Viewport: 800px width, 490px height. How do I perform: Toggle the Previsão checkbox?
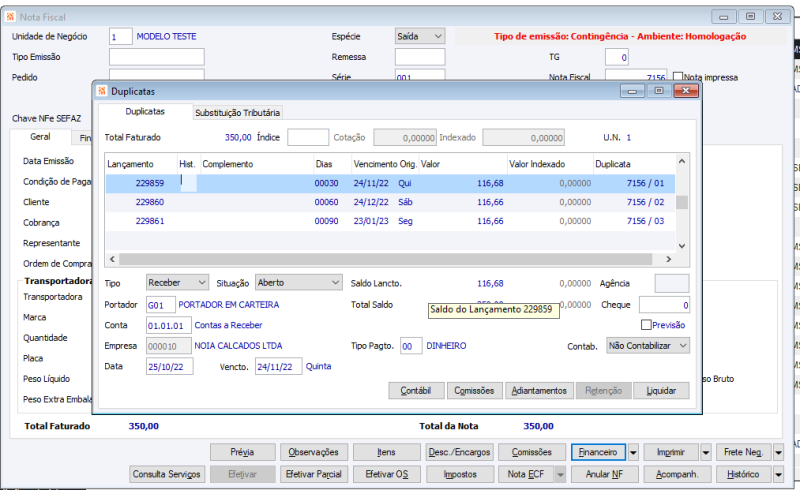[646, 325]
